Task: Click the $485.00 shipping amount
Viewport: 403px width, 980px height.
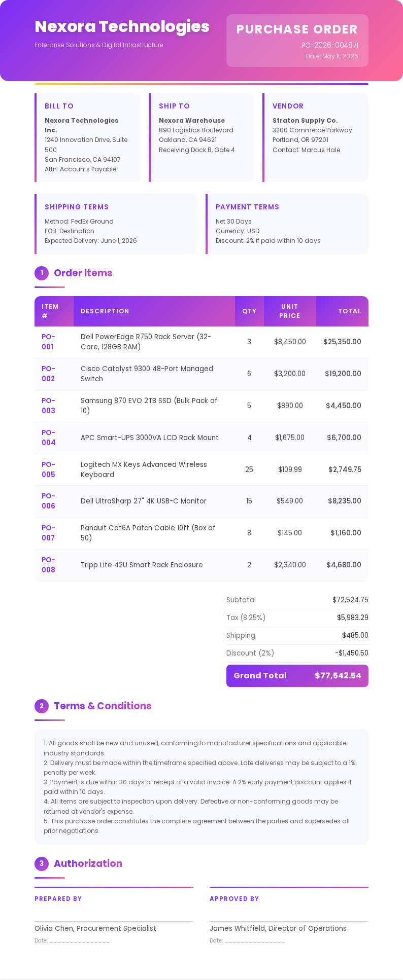Action: coord(355,635)
